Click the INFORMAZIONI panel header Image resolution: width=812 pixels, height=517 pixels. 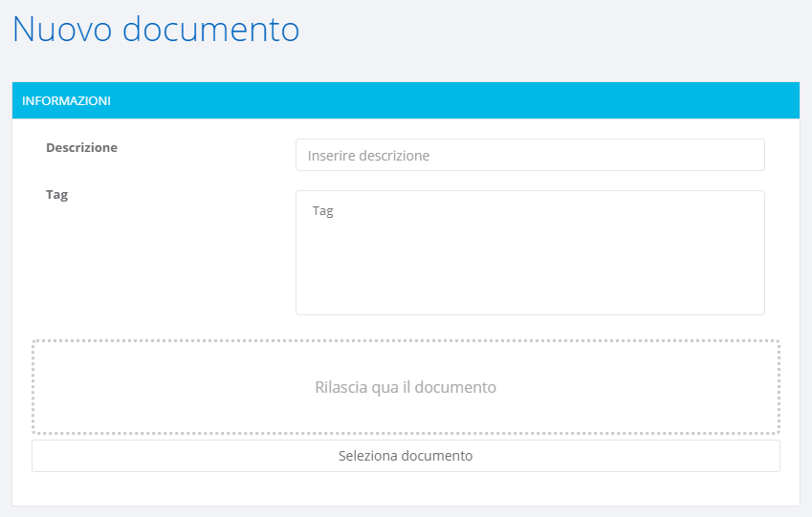coord(406,100)
